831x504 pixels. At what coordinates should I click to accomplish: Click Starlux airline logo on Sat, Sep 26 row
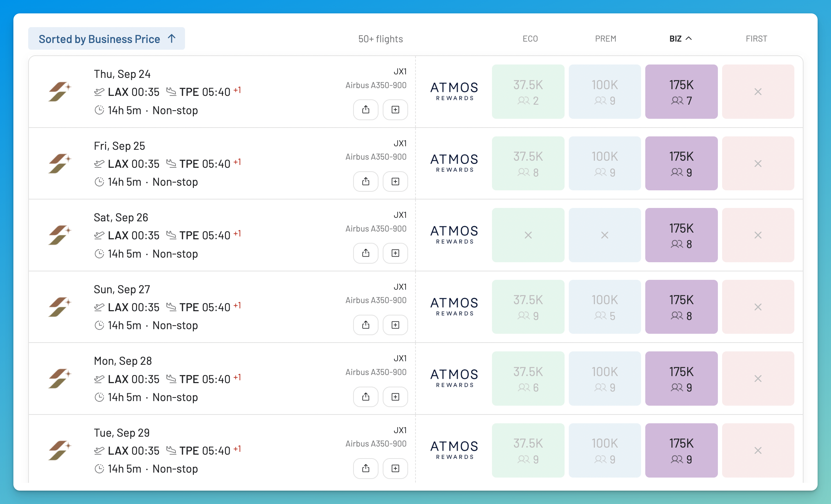point(60,235)
